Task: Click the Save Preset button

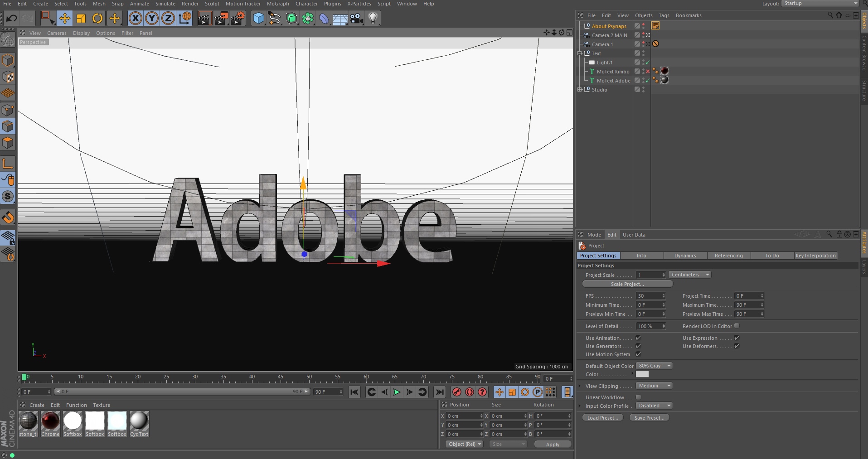Action: click(649, 418)
